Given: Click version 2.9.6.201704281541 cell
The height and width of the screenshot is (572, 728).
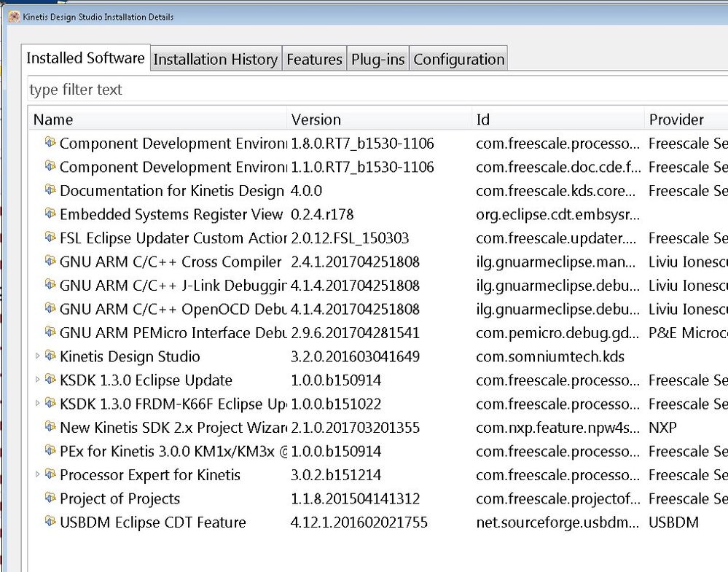Looking at the screenshot, I should [x=355, y=333].
